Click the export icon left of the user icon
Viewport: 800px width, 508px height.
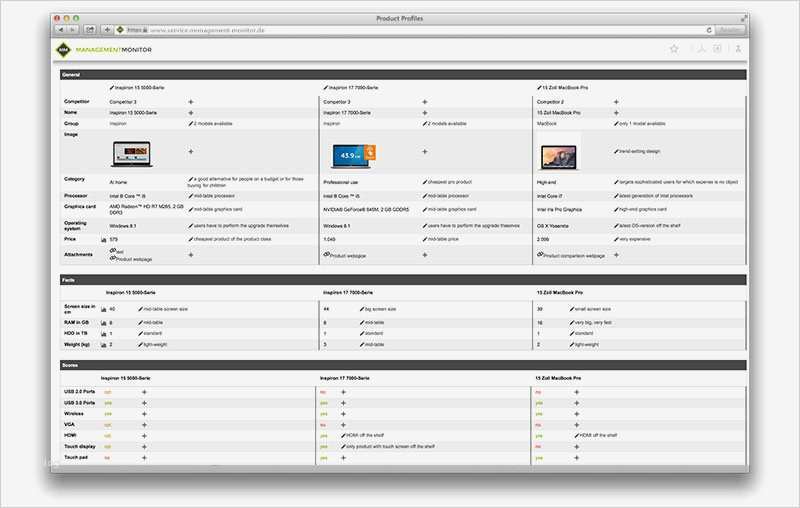coord(717,49)
